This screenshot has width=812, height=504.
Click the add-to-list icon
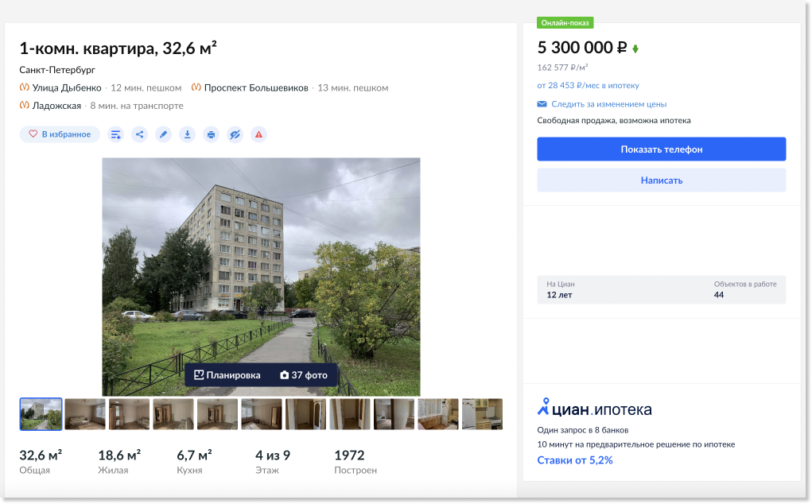tap(115, 134)
